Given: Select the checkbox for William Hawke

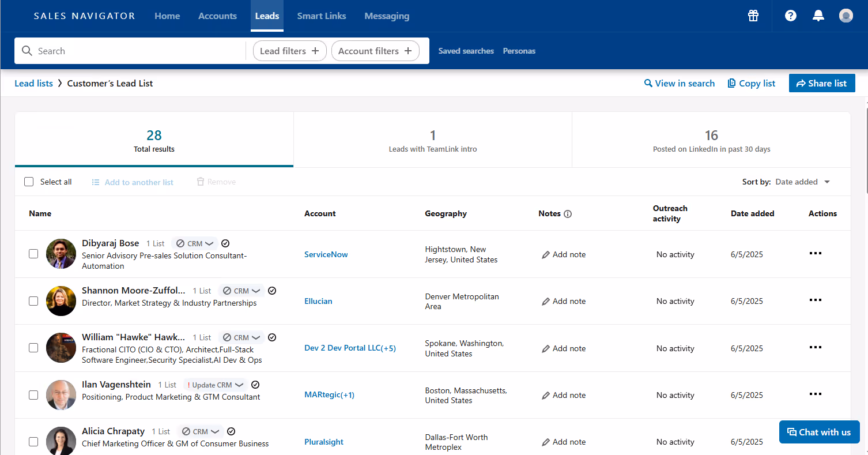Looking at the screenshot, I should (x=33, y=348).
